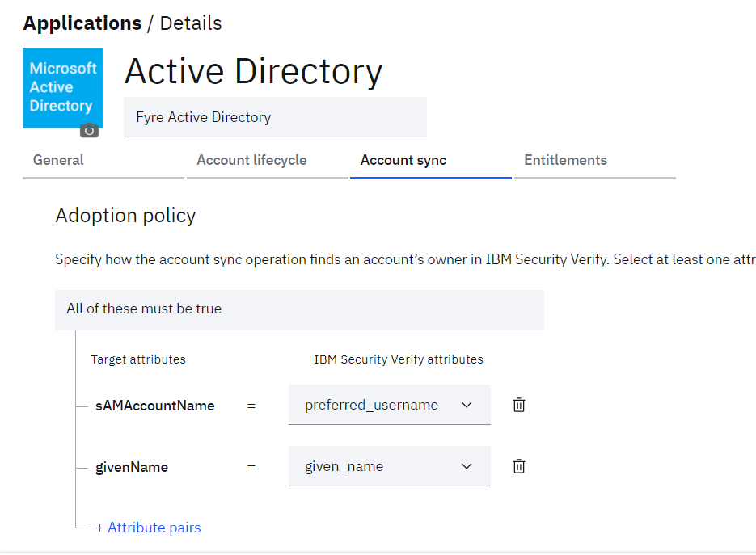This screenshot has width=756, height=555.
Task: Click the 'IBM Security Verify attributes' column label
Action: [x=399, y=359]
